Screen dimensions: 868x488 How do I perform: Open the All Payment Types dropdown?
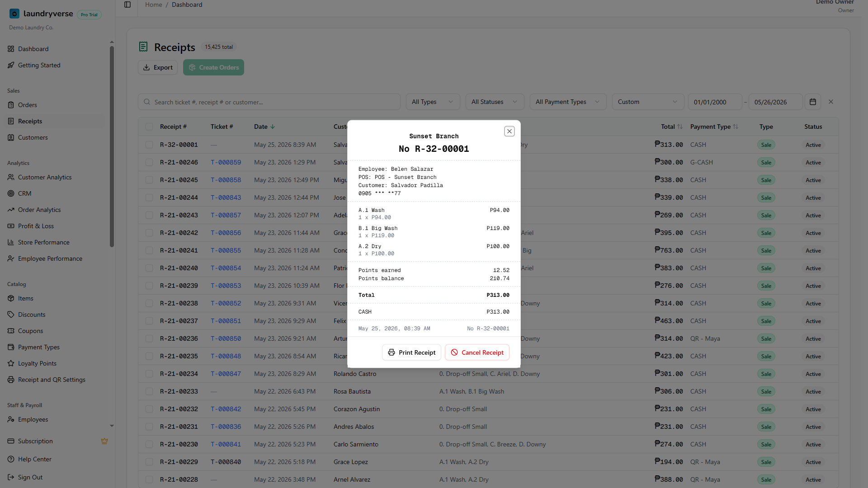point(568,102)
